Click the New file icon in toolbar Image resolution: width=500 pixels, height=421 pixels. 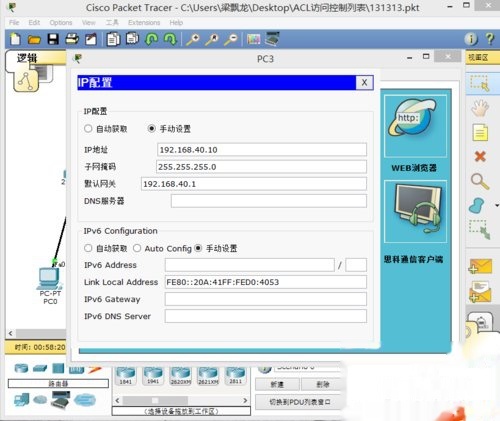click(x=15, y=39)
